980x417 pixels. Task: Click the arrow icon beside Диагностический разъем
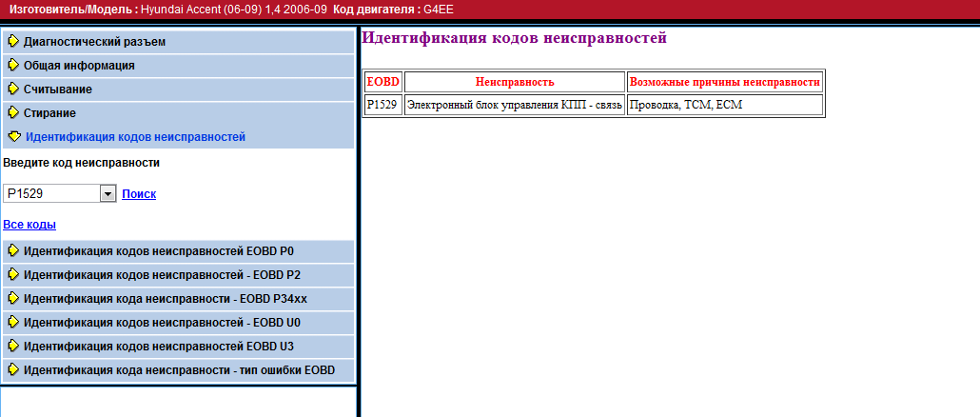tap(13, 42)
